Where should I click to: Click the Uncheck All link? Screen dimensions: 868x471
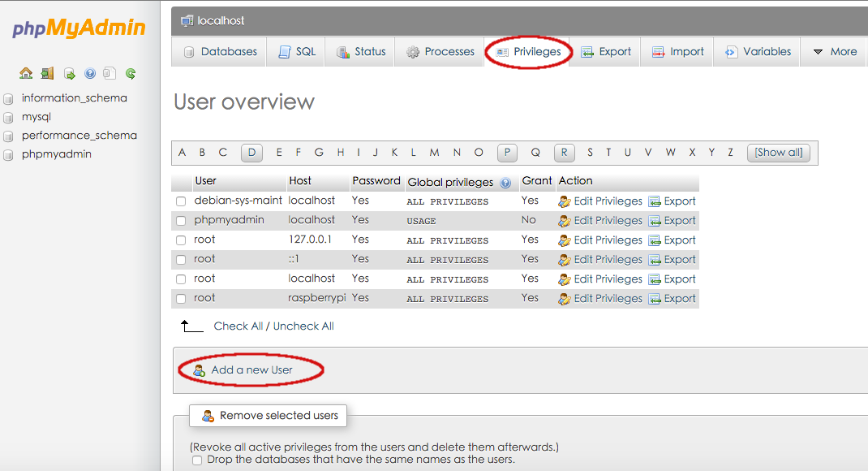click(x=303, y=326)
